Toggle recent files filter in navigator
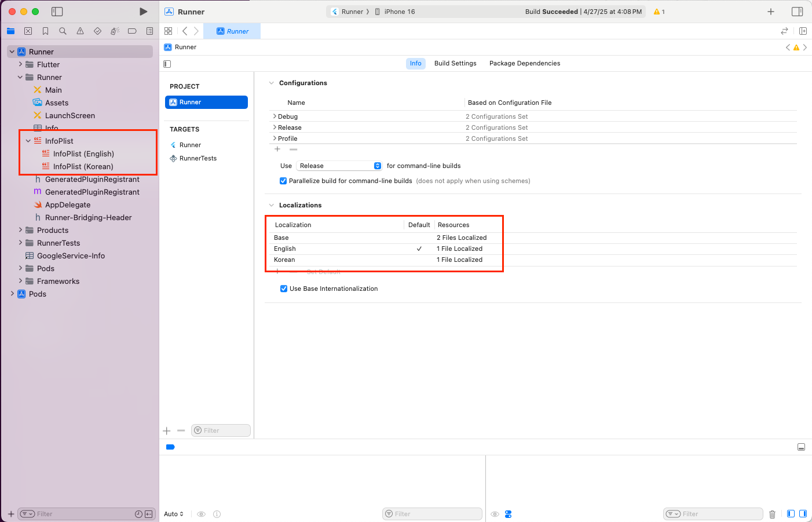Screen dimensions: 812x522 click(x=138, y=514)
